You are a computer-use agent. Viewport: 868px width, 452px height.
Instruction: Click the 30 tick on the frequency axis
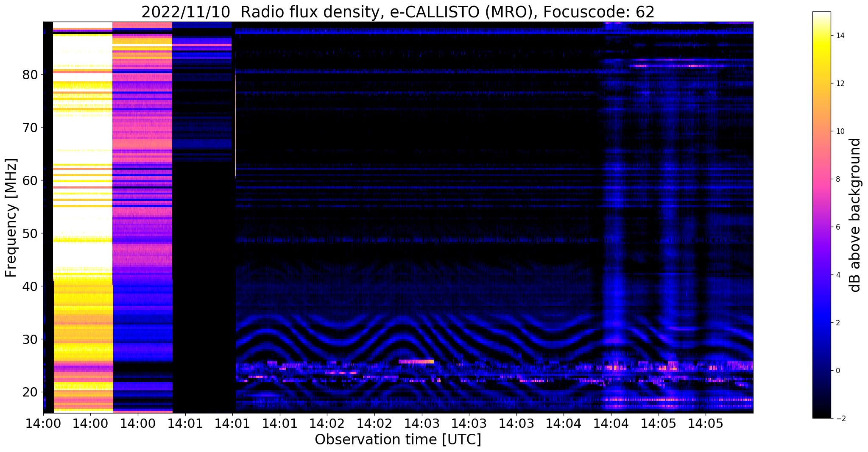[31, 339]
